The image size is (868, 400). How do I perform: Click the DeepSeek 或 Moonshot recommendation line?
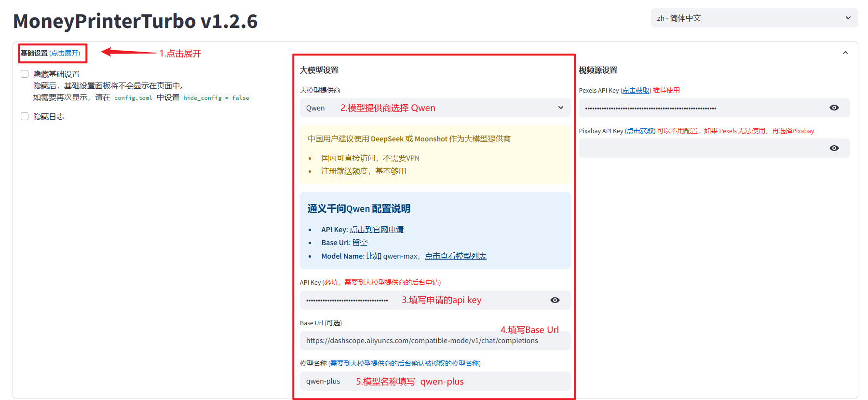(x=409, y=139)
